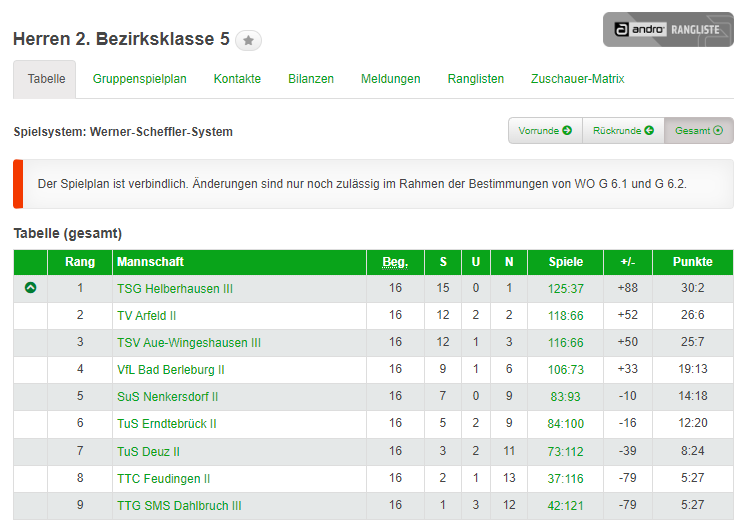Click the Beg. column header
Screen dimensions: 743x525
pos(395,262)
